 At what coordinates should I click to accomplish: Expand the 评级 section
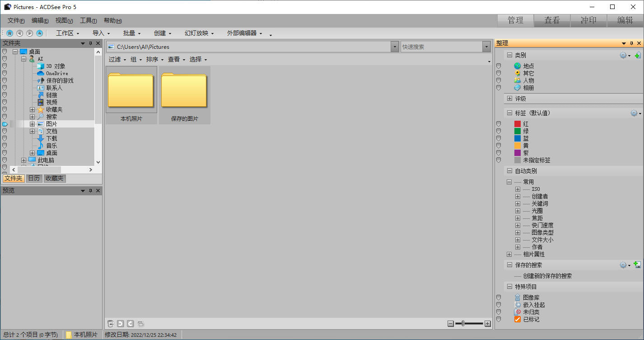coord(509,99)
